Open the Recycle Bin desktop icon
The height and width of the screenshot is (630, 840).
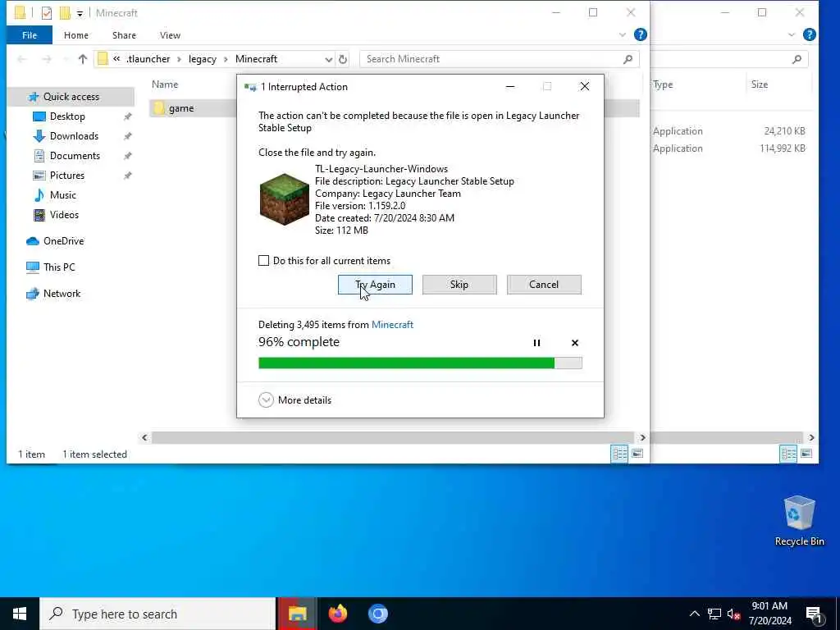click(x=799, y=520)
